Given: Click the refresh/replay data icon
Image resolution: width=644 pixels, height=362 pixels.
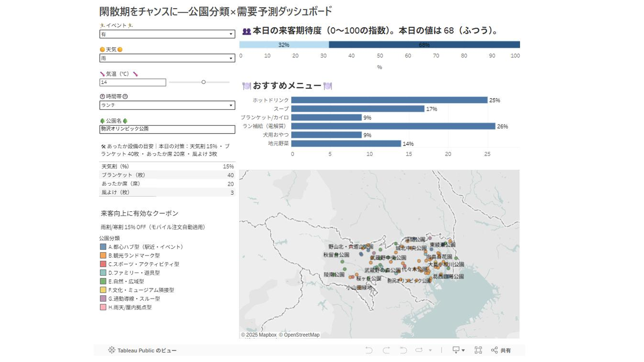Looking at the screenshot, I should 419,350.
